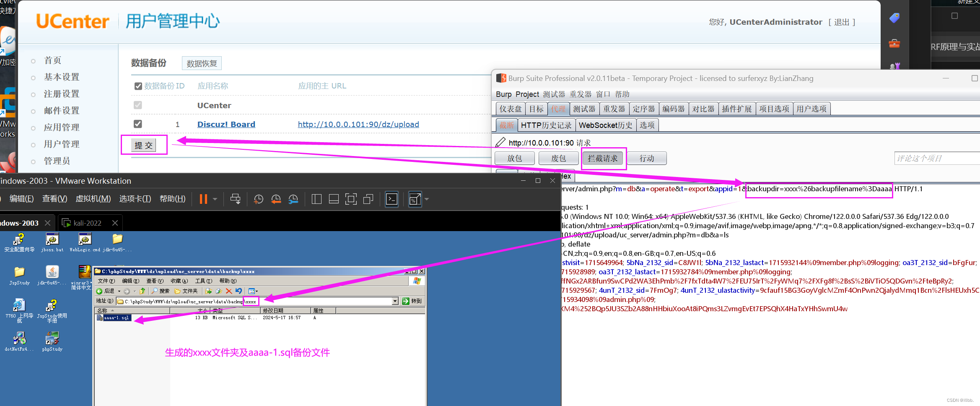Select the WebLogic.cmd desktop icon
The height and width of the screenshot is (406, 980).
coord(85,243)
